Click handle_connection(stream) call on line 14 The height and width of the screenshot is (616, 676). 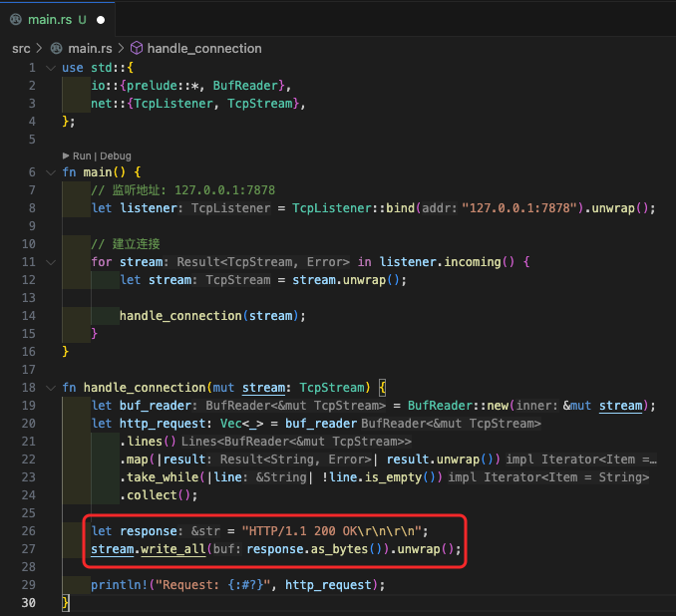click(208, 316)
